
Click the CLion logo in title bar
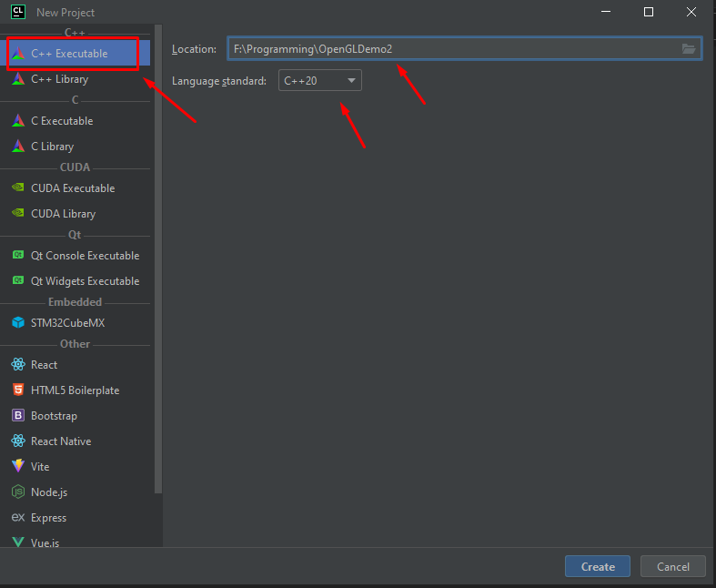pyautogui.click(x=18, y=12)
